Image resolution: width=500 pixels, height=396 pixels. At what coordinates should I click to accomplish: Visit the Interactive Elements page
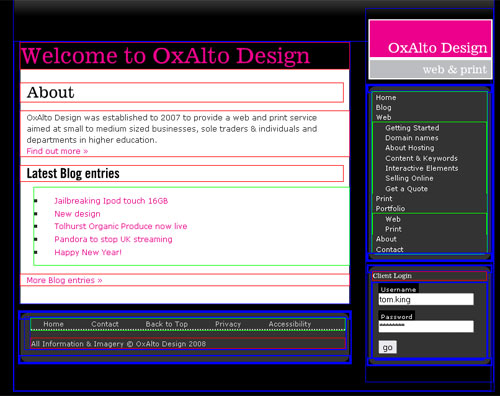point(422,168)
